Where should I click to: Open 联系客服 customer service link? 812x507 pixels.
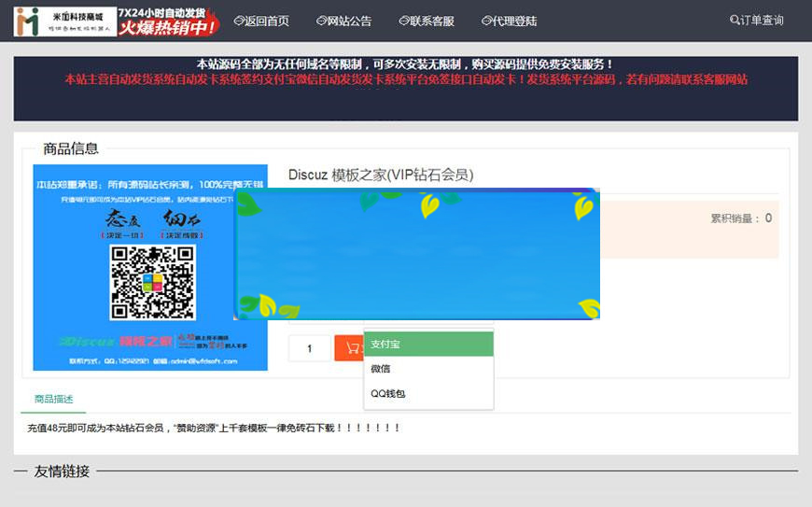[426, 21]
